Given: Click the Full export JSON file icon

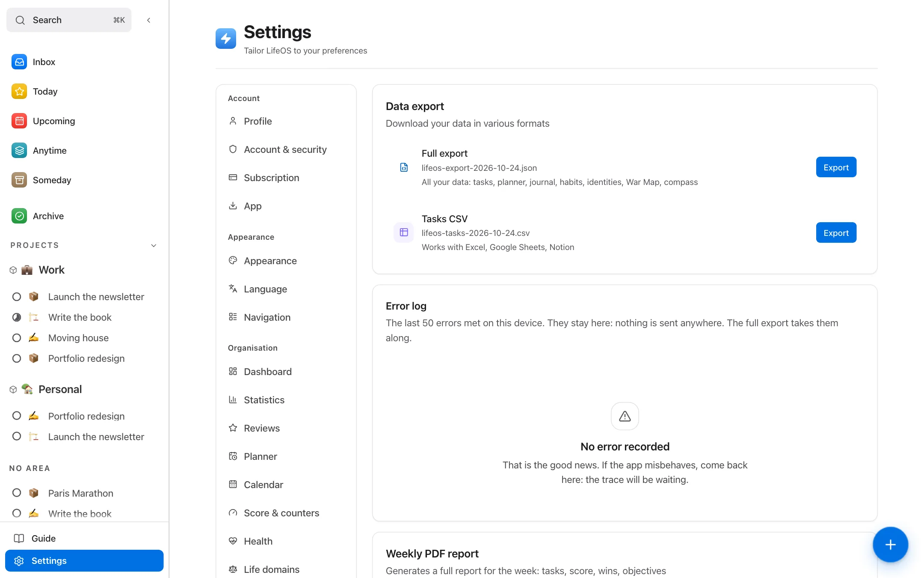Looking at the screenshot, I should pos(404,167).
